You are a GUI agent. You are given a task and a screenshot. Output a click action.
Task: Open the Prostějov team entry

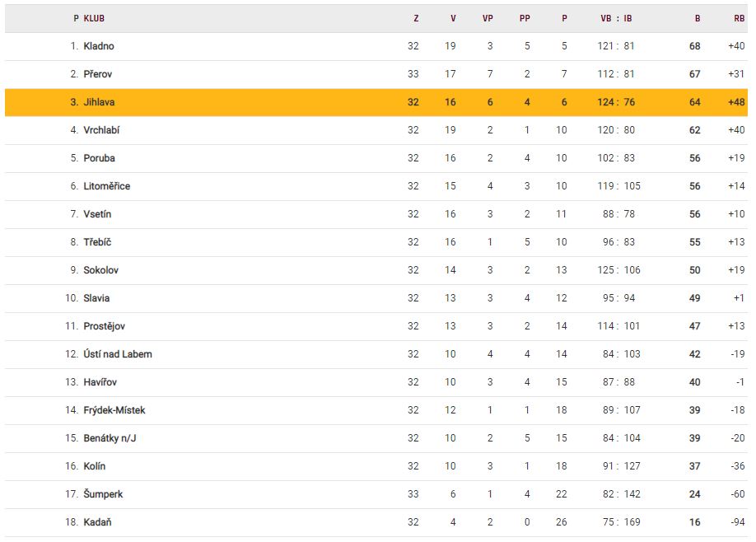tap(104, 326)
